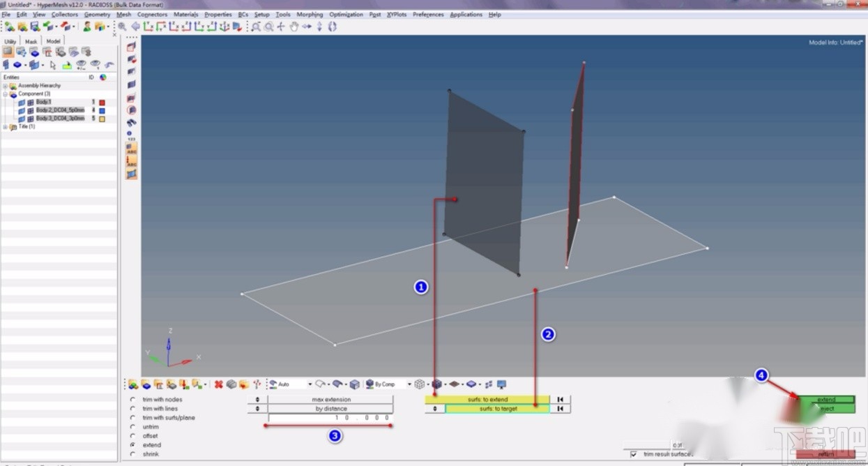This screenshot has height=466, width=868.
Task: Open the Connectors menu
Action: click(152, 14)
